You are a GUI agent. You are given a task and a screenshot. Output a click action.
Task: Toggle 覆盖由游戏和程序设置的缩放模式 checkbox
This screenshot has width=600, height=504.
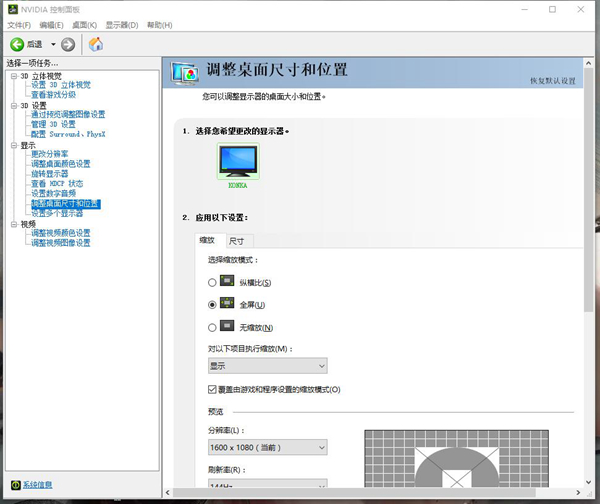coord(212,390)
